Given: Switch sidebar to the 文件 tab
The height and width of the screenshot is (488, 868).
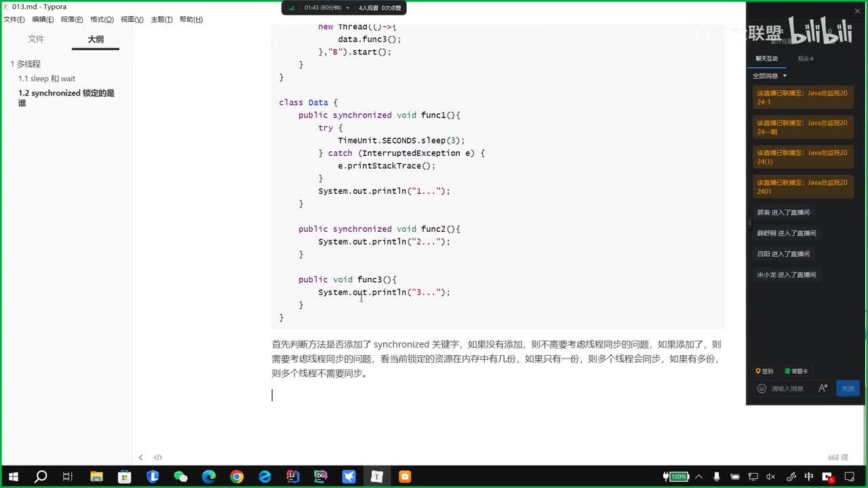Looking at the screenshot, I should (x=36, y=39).
